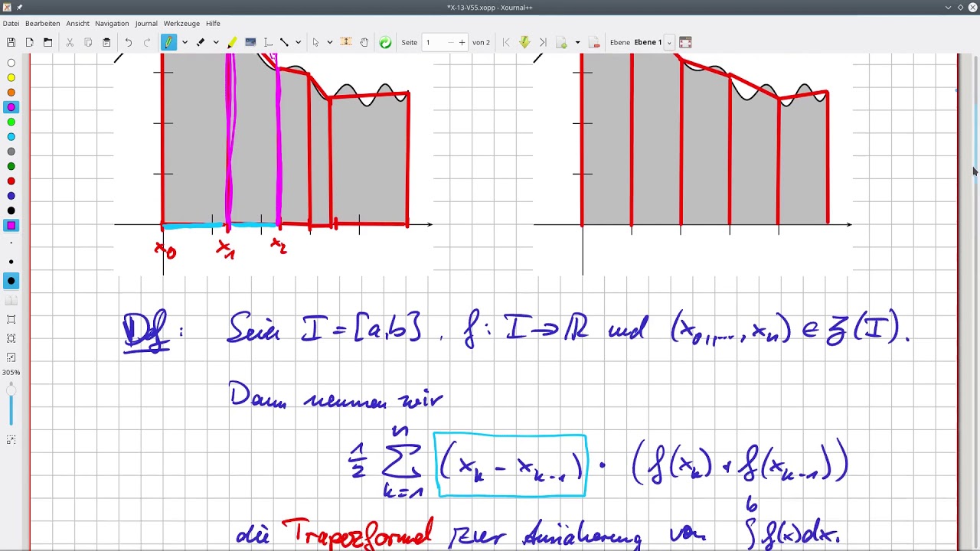Click the Copy icon in toolbar

[88, 43]
